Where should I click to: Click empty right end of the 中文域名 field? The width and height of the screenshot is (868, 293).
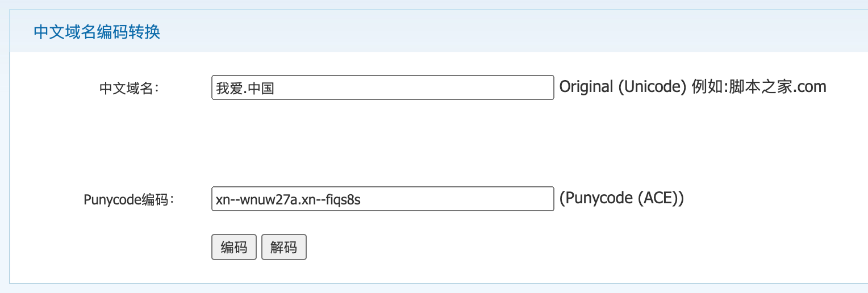point(511,87)
